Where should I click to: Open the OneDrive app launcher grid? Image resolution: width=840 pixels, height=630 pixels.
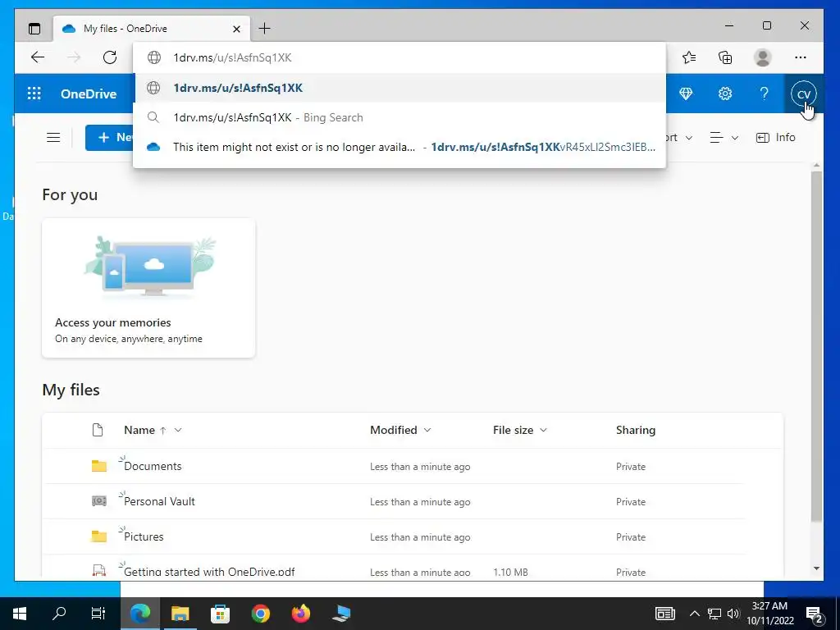point(34,94)
